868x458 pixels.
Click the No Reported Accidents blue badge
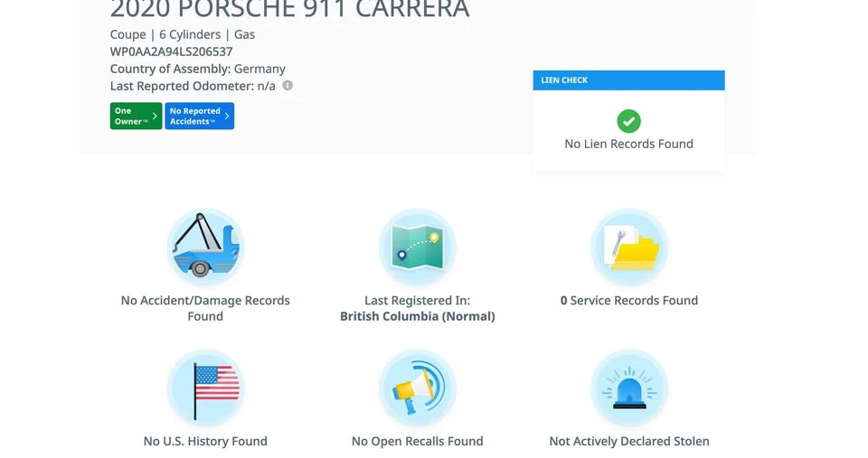pyautogui.click(x=199, y=117)
